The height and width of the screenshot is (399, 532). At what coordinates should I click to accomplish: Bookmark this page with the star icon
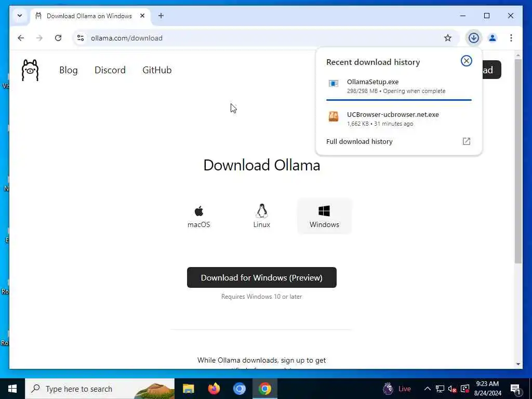pos(448,38)
